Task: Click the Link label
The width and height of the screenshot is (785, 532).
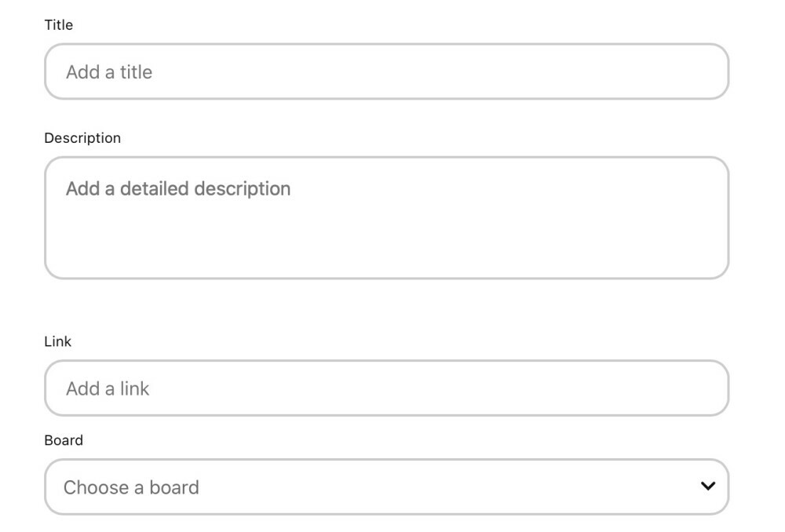Action: [x=58, y=341]
